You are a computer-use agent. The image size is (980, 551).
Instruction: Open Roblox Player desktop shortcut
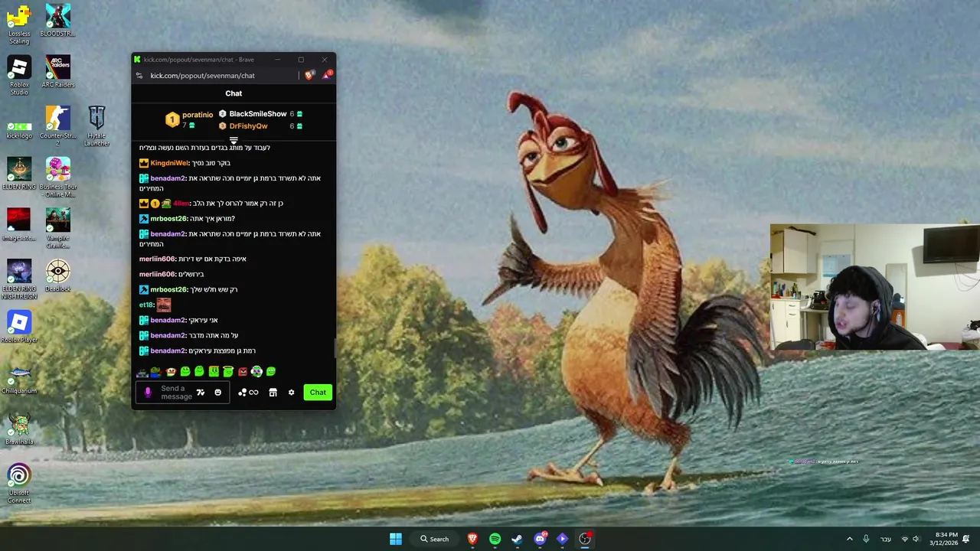tap(19, 327)
